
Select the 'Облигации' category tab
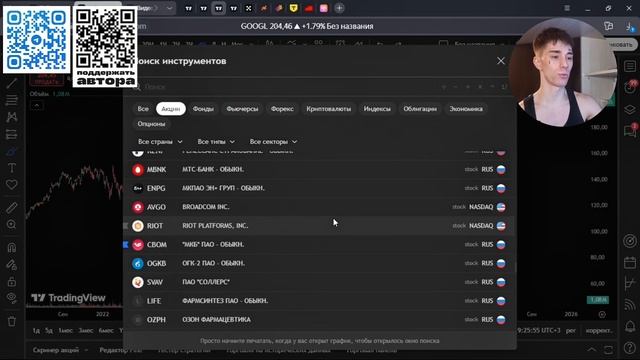(420, 109)
